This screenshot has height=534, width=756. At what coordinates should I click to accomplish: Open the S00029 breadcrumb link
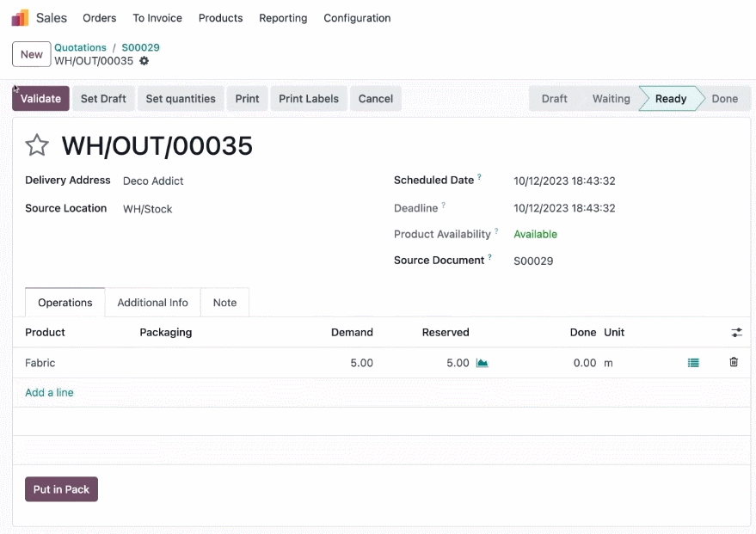tap(140, 47)
